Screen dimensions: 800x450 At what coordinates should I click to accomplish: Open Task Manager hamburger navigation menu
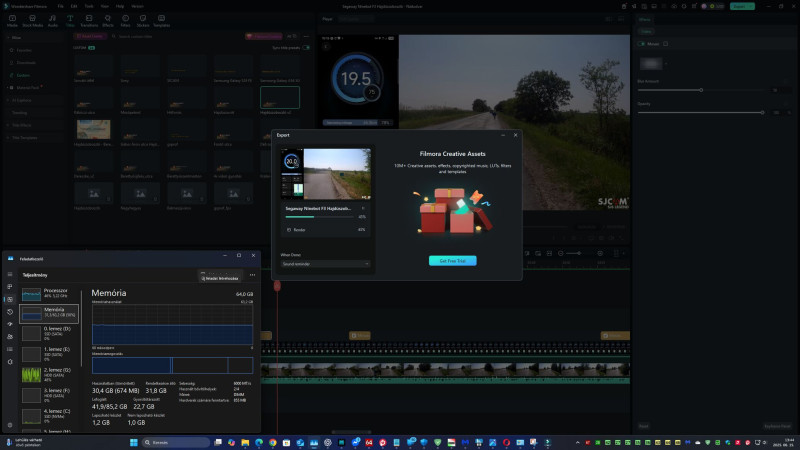[x=10, y=274]
